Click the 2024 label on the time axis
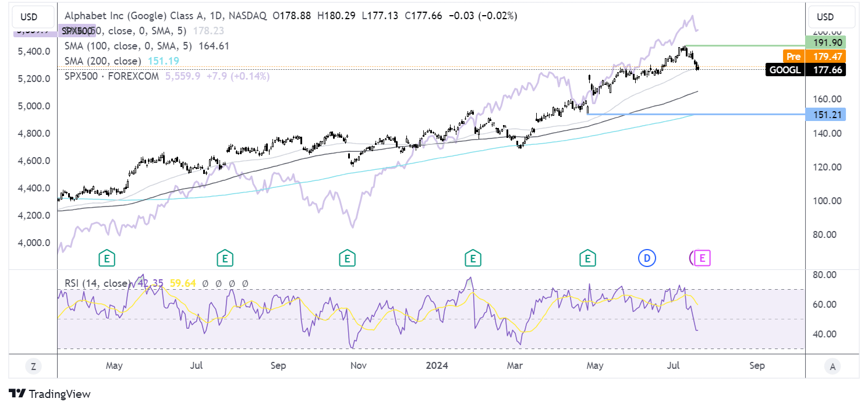Viewport: 868px width, 409px height. [x=437, y=365]
